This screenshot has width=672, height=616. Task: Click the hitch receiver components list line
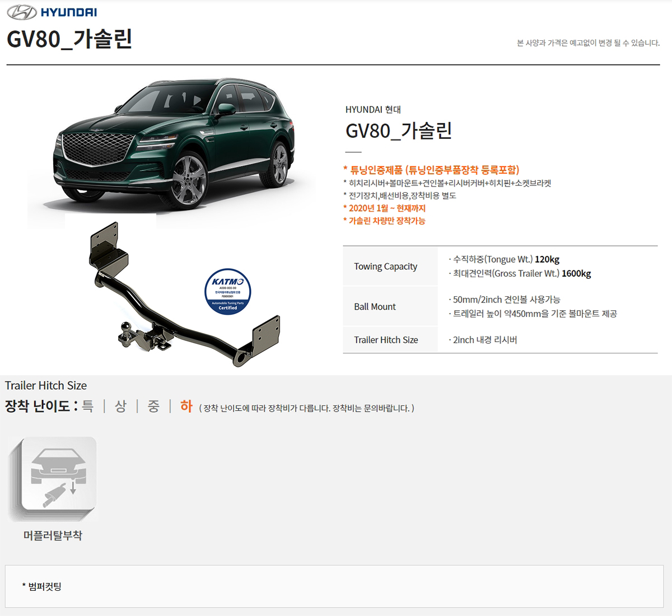tap(447, 183)
